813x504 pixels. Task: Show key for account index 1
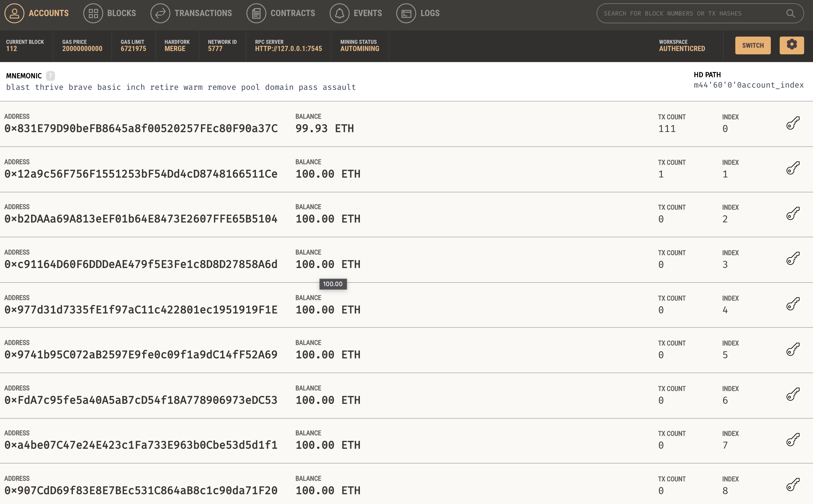click(793, 168)
